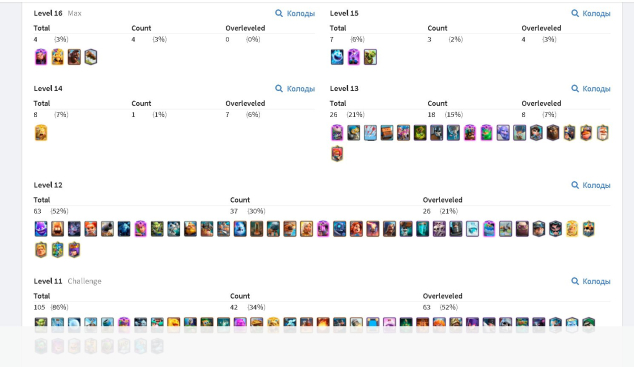
Task: Select the purple blob card starting Level 12 row
Action: coord(41,229)
